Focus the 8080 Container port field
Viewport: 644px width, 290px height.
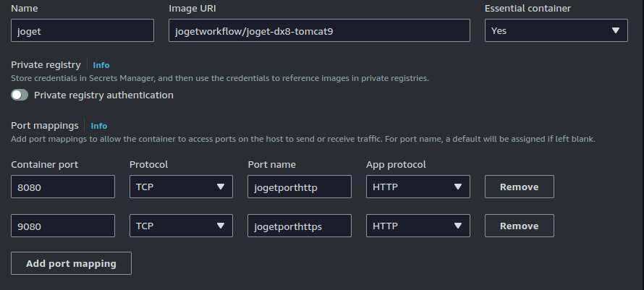point(63,187)
